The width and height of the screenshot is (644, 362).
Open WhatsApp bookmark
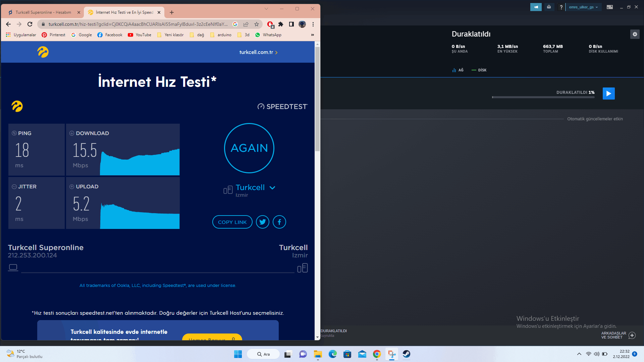click(268, 35)
